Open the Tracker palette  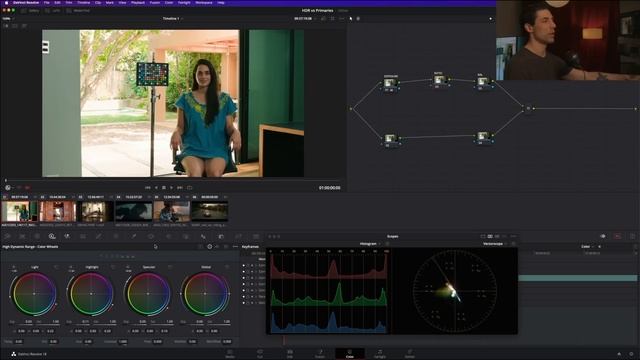(x=169, y=236)
